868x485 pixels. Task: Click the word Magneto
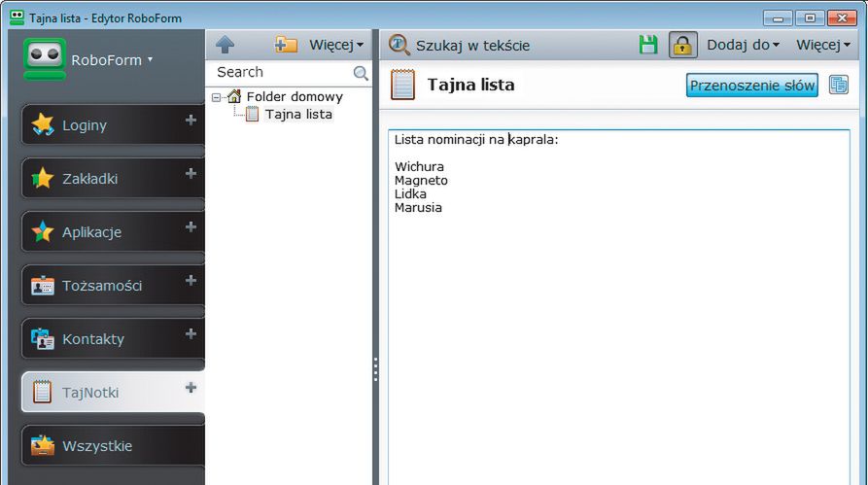pyautogui.click(x=421, y=181)
